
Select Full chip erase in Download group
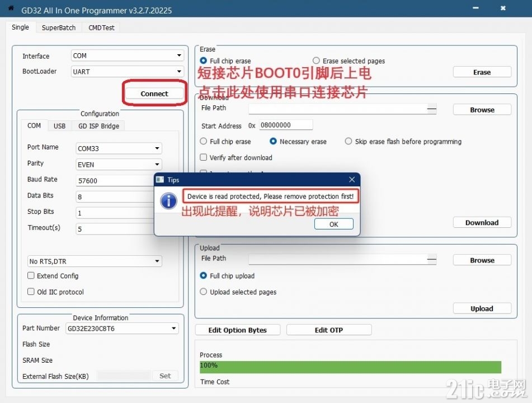(203, 141)
